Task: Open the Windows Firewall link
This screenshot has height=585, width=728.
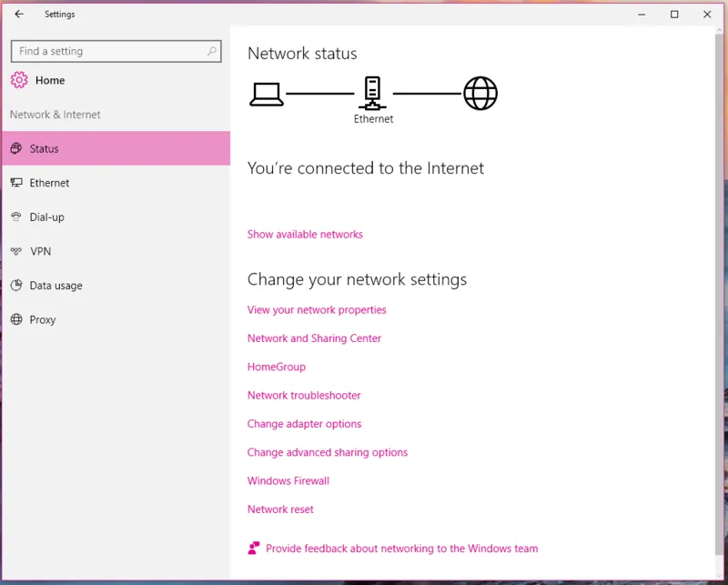Action: [x=288, y=481]
